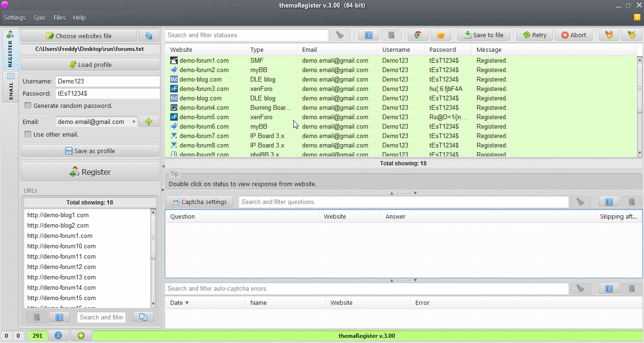Select http://demo-blog2.com in URLs list
This screenshot has width=644, height=343.
87,225
